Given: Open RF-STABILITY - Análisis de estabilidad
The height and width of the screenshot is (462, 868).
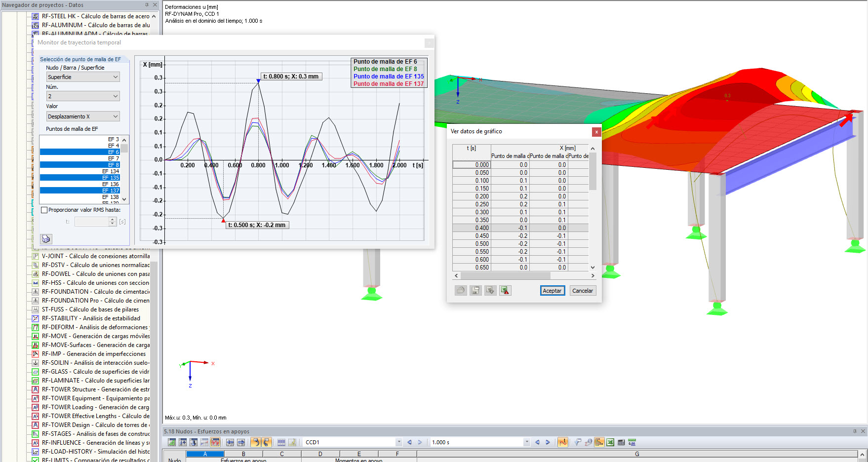Looking at the screenshot, I should (x=91, y=318).
